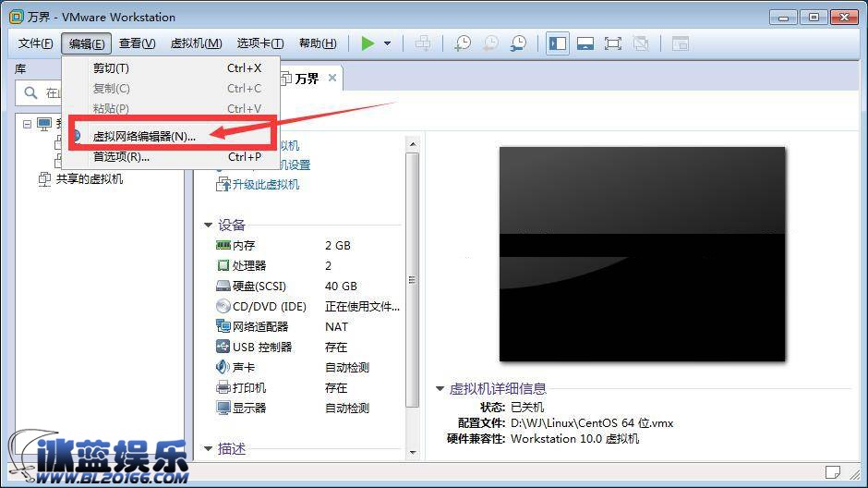
Task: Click the status bar message icon
Action: pos(833,472)
